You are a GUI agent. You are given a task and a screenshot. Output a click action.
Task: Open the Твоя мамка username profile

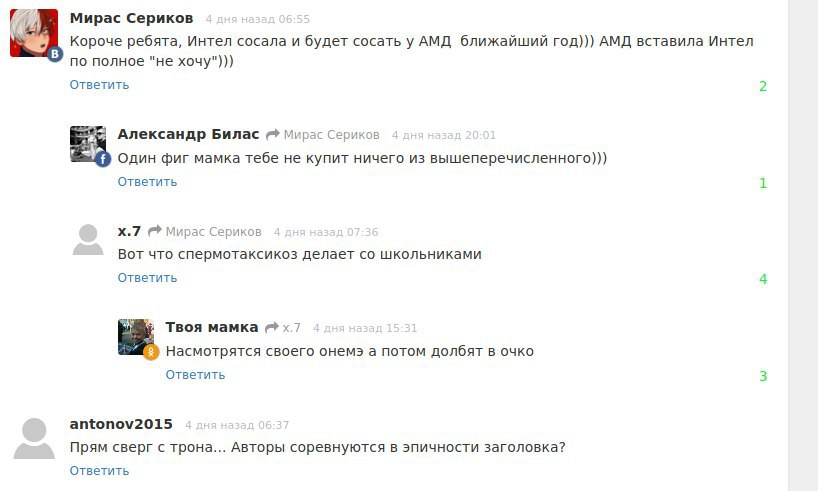point(212,327)
